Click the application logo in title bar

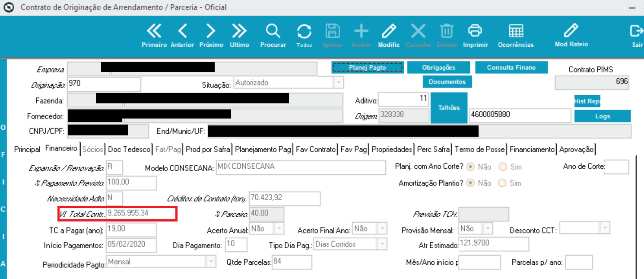click(9, 7)
